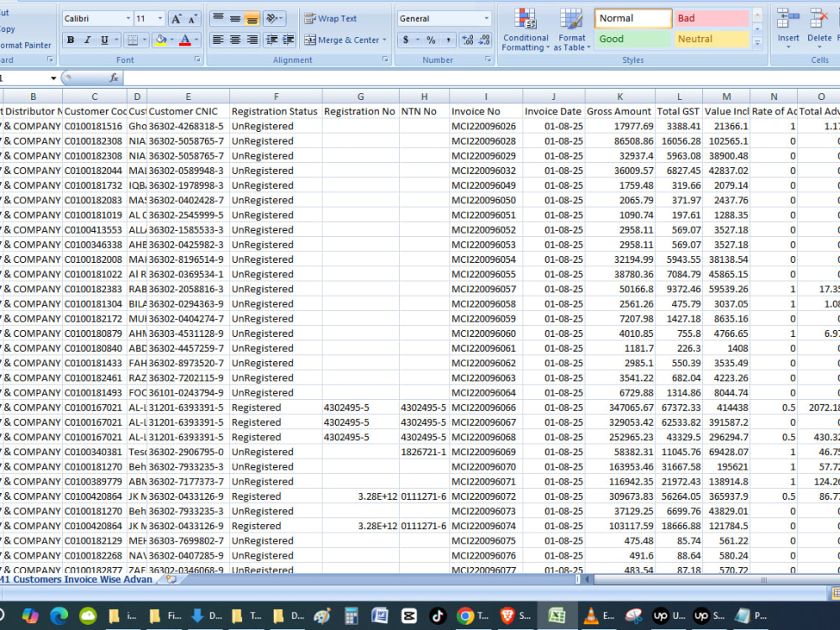Open Format as Table gallery

click(571, 29)
